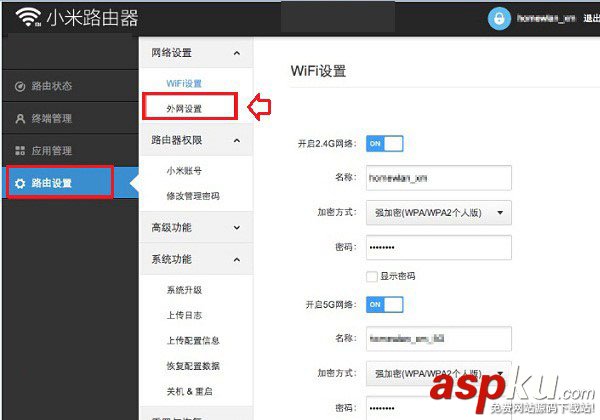Click the 退出 logout link
The height and width of the screenshot is (420, 600).
click(591, 18)
